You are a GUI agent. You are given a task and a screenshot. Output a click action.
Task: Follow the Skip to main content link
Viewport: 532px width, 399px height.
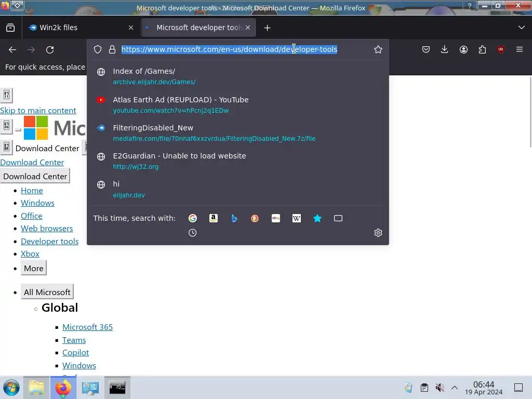38,111
